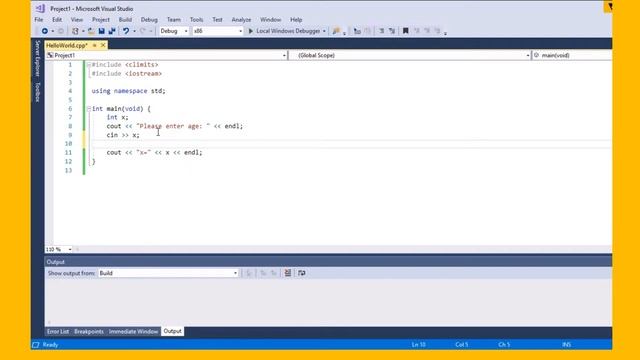The height and width of the screenshot is (360, 640).
Task: Click 'int x;' on line 7
Action: (118, 118)
